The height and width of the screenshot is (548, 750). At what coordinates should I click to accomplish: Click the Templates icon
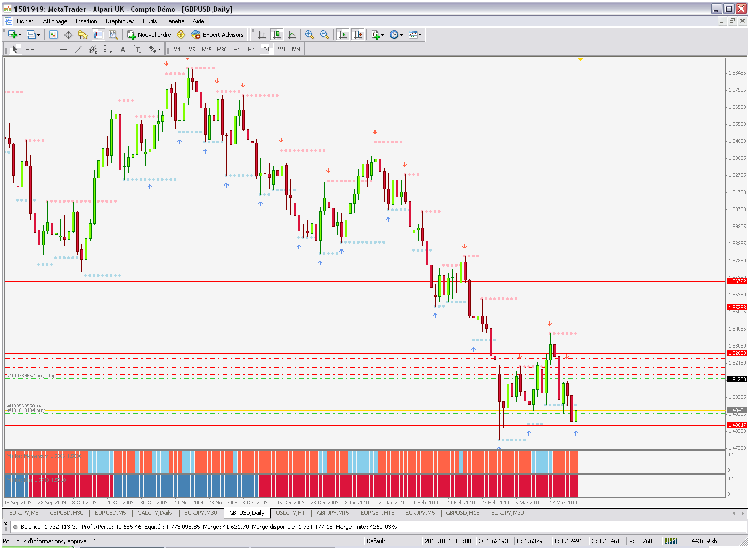412,34
